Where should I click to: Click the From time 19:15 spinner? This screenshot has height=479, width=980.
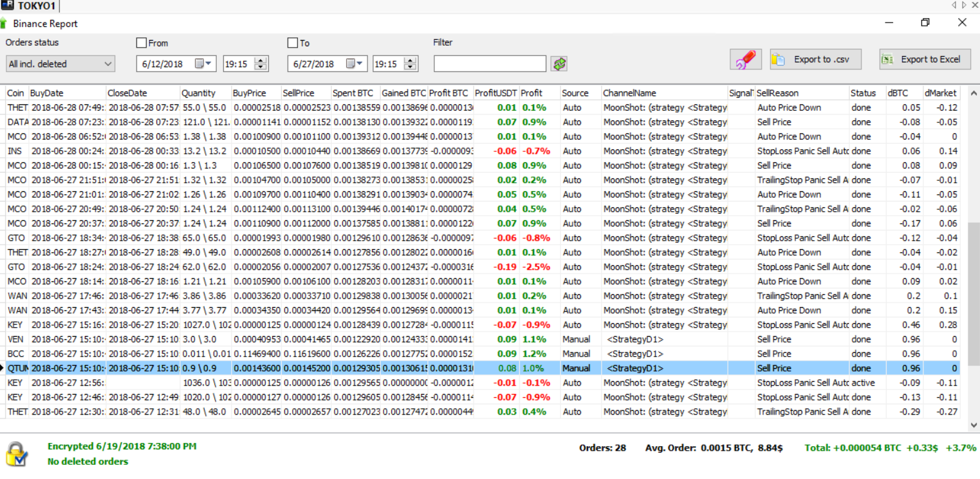(261, 64)
